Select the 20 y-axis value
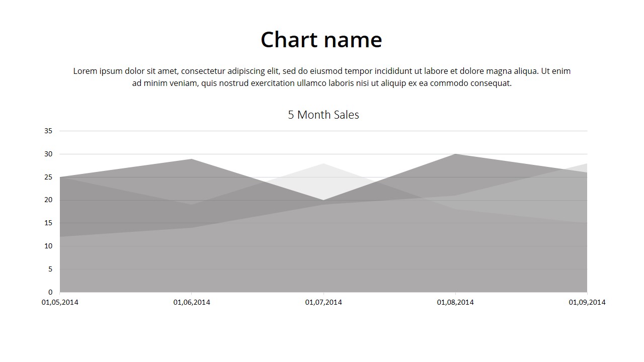The height and width of the screenshot is (362, 644). pos(48,200)
